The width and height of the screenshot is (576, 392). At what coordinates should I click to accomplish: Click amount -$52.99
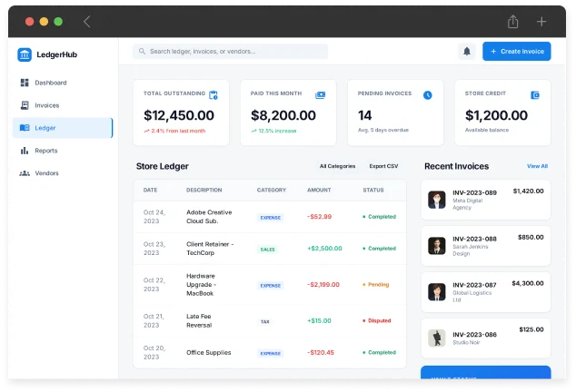tap(319, 217)
